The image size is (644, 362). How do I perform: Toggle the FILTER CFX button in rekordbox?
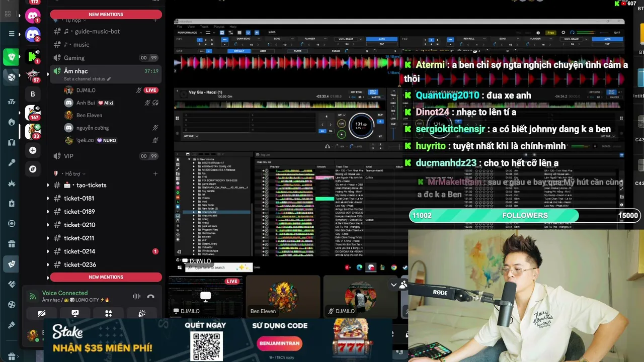(298, 51)
